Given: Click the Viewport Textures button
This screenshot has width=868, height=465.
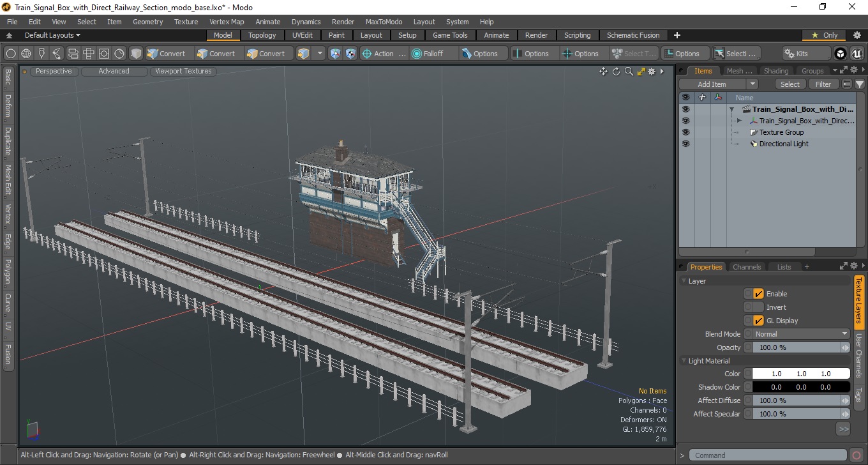Looking at the screenshot, I should (183, 72).
